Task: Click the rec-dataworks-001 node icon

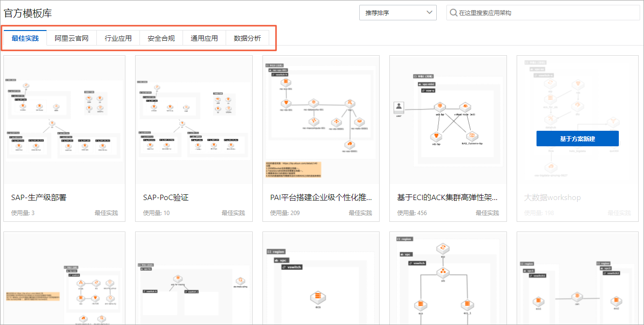Action: (x=314, y=103)
